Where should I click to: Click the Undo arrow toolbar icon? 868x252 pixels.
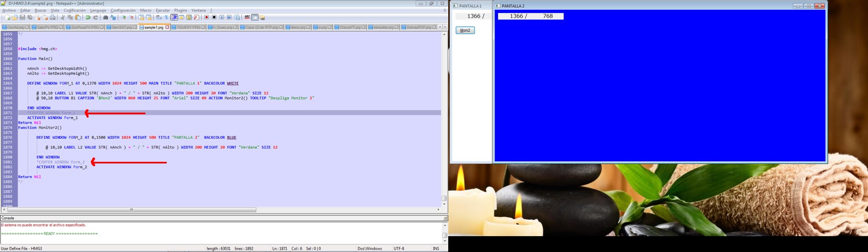point(88,17)
